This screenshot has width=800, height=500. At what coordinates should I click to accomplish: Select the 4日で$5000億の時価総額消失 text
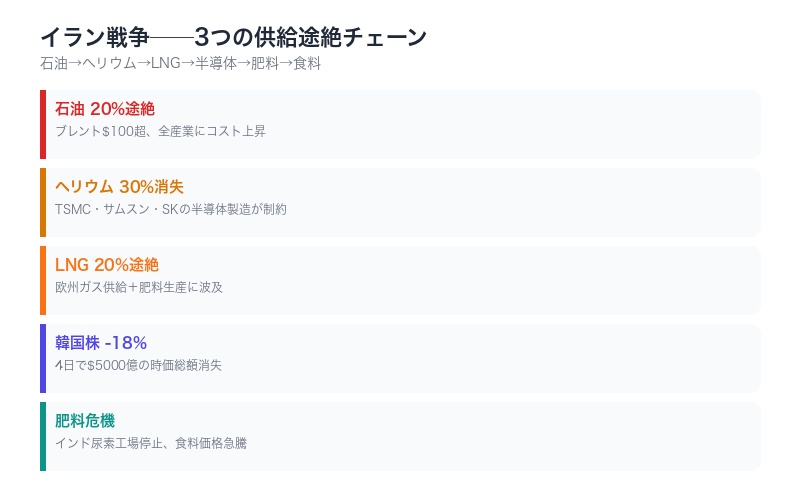[139, 365]
